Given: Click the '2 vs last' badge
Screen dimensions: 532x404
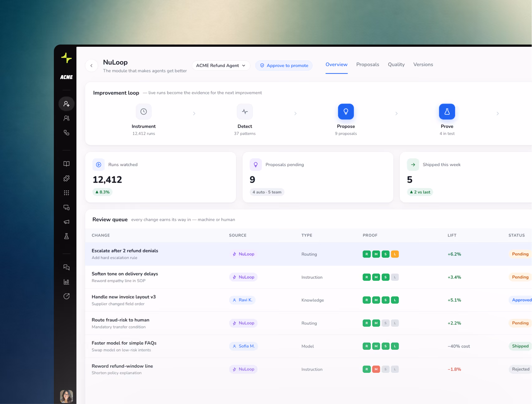Looking at the screenshot, I should point(420,192).
